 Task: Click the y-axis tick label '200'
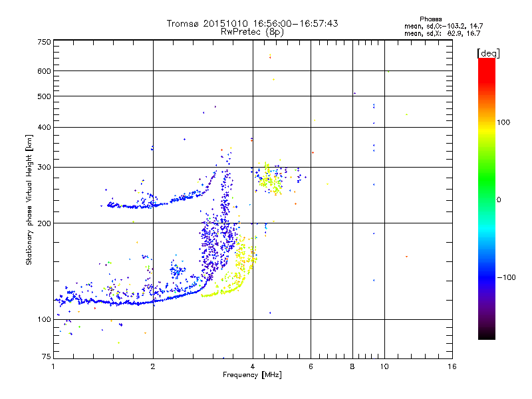click(x=44, y=223)
